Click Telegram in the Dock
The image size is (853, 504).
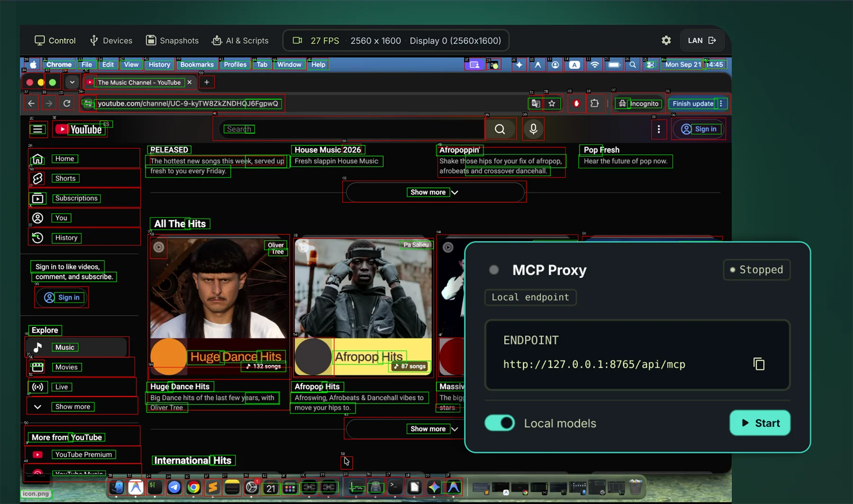point(174,487)
